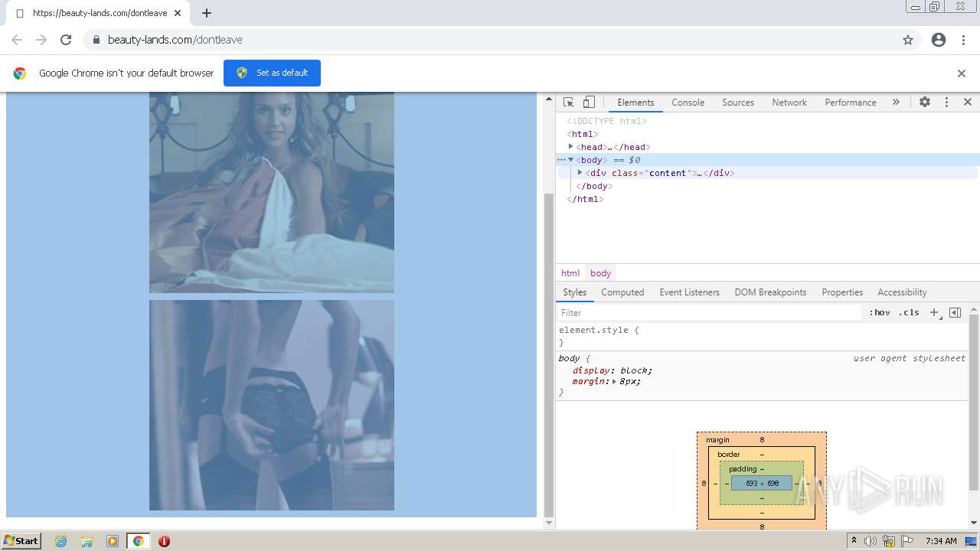Launch Internet Explorer from the taskbar
Screen dimensions: 980x551
pyautogui.click(x=61, y=541)
